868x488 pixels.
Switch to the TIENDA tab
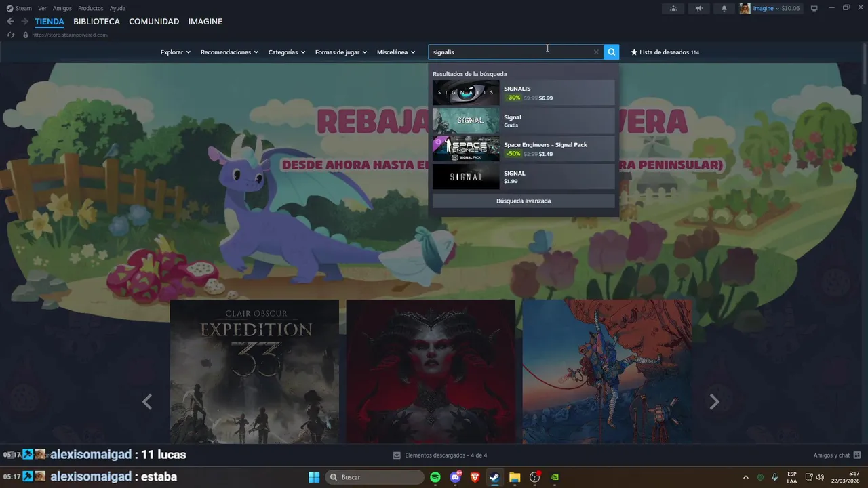tap(50, 22)
